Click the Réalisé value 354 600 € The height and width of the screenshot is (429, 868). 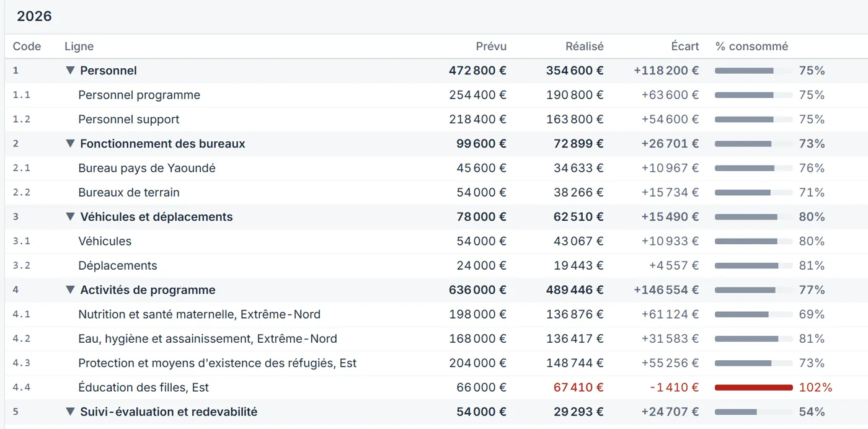tap(575, 71)
